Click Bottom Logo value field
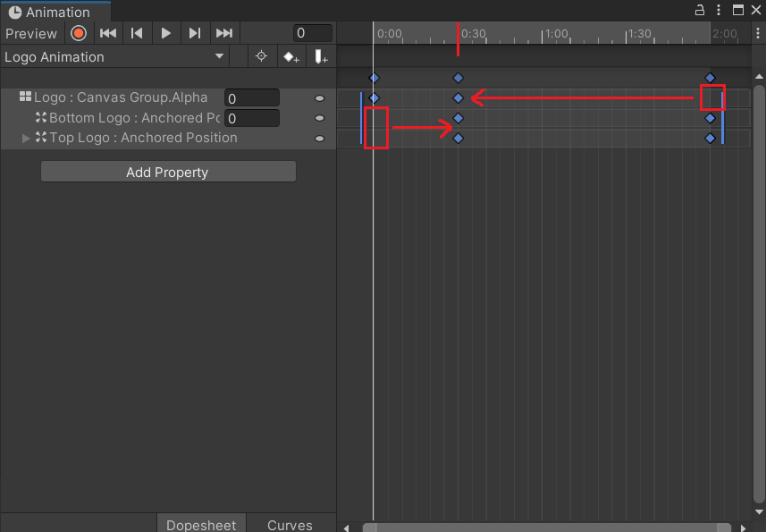This screenshot has height=532, width=766. [252, 118]
